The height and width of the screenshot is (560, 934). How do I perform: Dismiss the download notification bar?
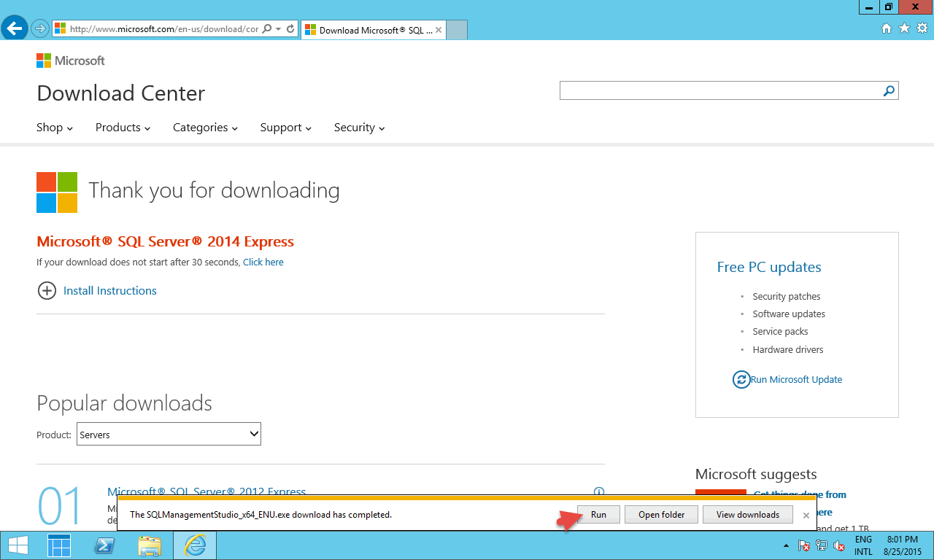(x=806, y=515)
